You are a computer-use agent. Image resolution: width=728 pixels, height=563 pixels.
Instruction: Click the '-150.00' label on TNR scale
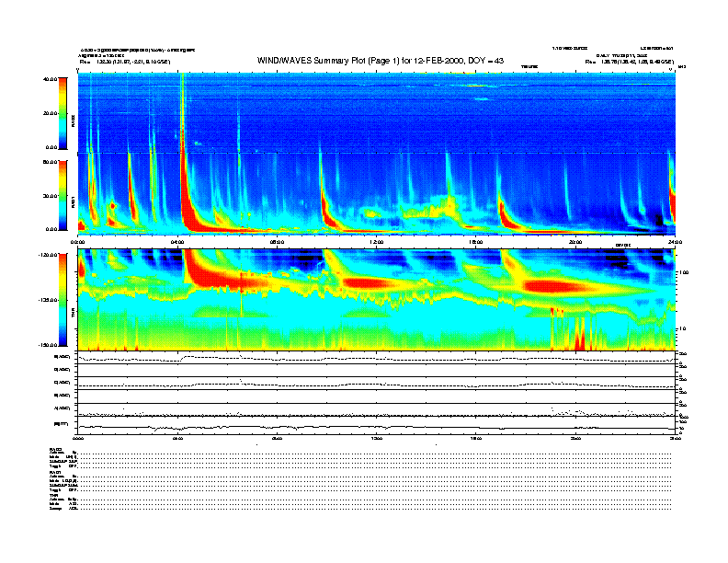coord(48,345)
